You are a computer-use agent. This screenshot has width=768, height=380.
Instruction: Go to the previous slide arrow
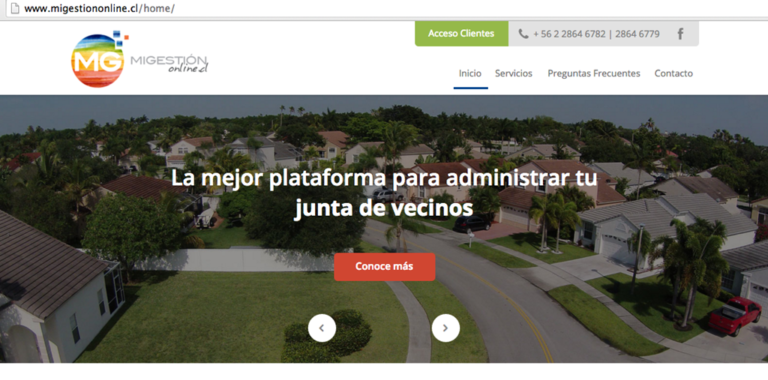click(322, 328)
